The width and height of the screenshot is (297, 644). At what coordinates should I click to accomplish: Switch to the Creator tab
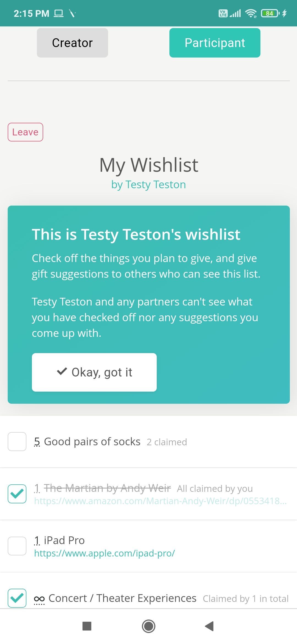72,42
